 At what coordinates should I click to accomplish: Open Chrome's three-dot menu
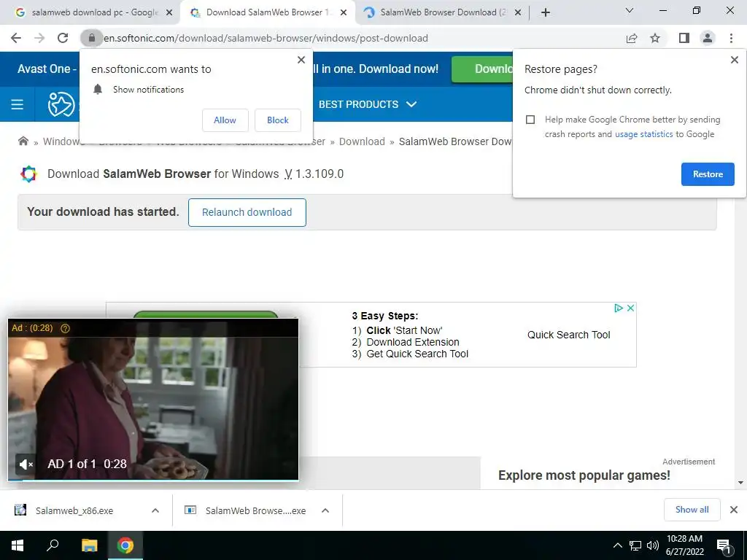pyautogui.click(x=731, y=38)
